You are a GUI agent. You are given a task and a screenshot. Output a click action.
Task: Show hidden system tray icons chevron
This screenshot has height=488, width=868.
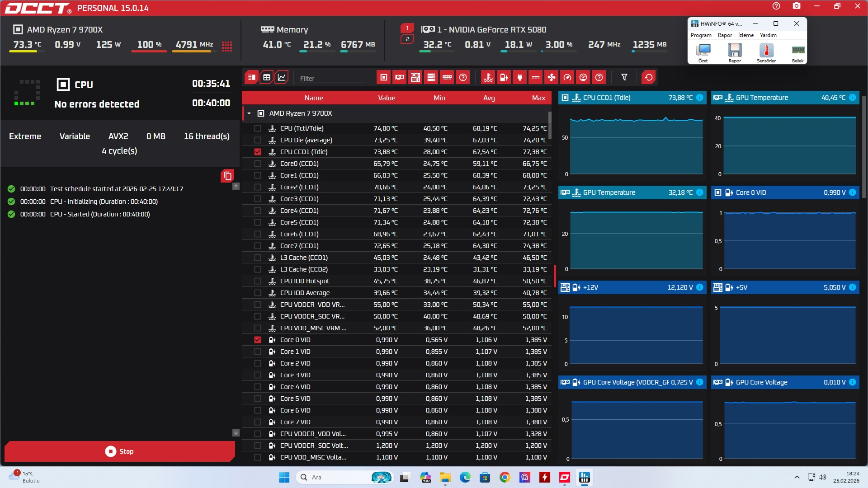coord(797,477)
